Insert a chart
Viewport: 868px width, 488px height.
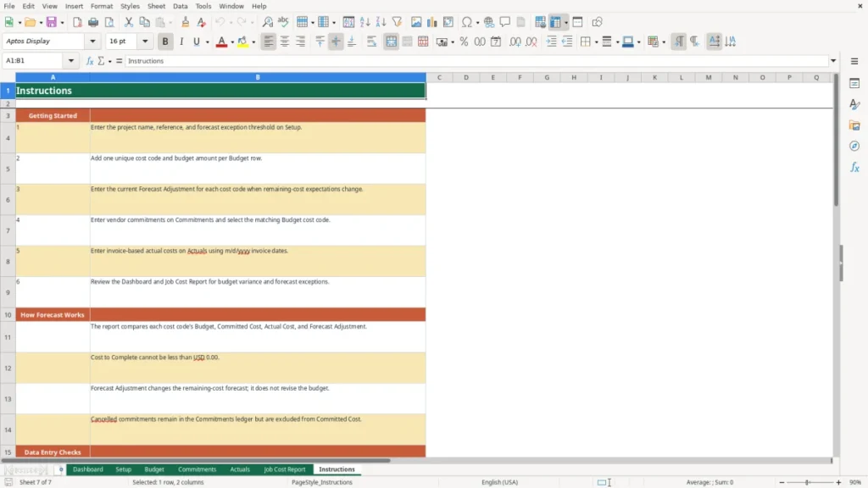432,22
